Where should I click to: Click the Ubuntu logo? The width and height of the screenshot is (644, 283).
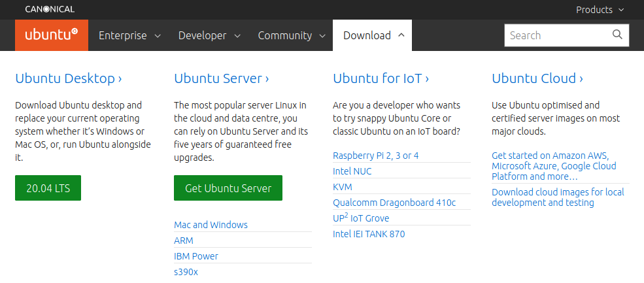pyautogui.click(x=52, y=35)
